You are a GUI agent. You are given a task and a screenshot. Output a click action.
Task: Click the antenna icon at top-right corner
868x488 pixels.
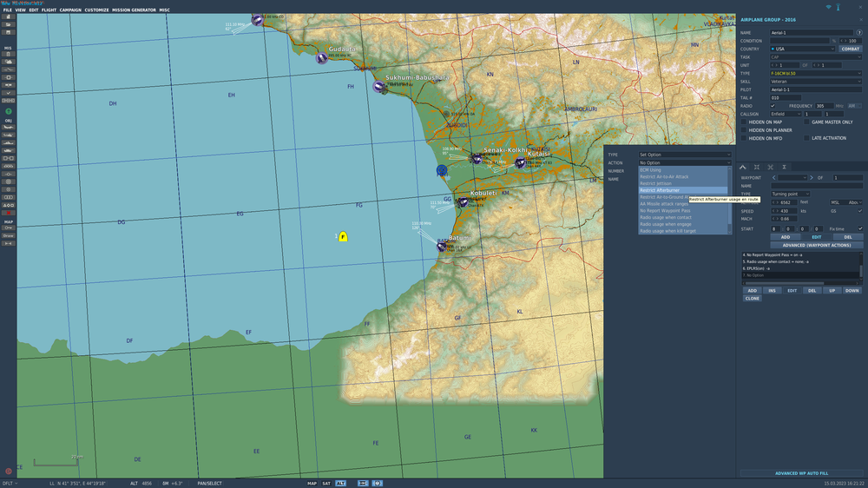(838, 7)
